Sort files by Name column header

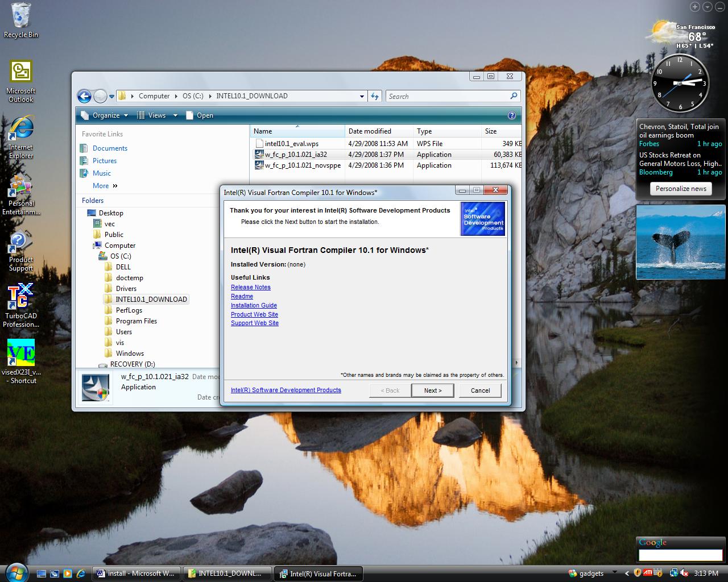[x=297, y=131]
